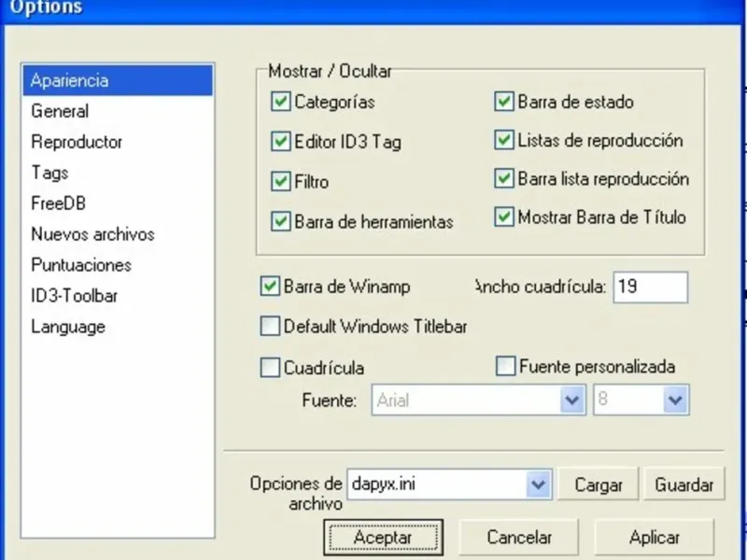Apply settings with Aplicar button
The height and width of the screenshot is (560, 747).
pyautogui.click(x=655, y=538)
